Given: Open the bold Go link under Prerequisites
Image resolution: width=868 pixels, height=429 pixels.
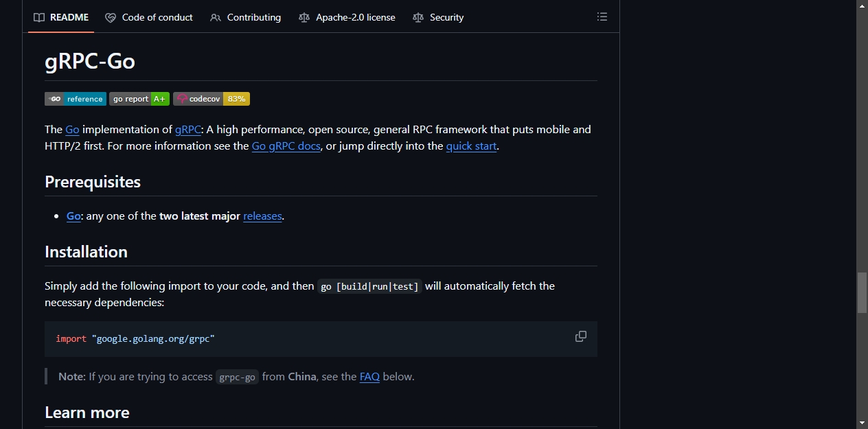Looking at the screenshot, I should (73, 216).
